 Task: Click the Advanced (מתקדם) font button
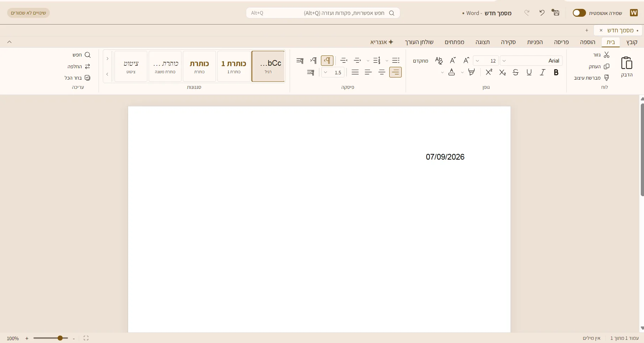421,61
